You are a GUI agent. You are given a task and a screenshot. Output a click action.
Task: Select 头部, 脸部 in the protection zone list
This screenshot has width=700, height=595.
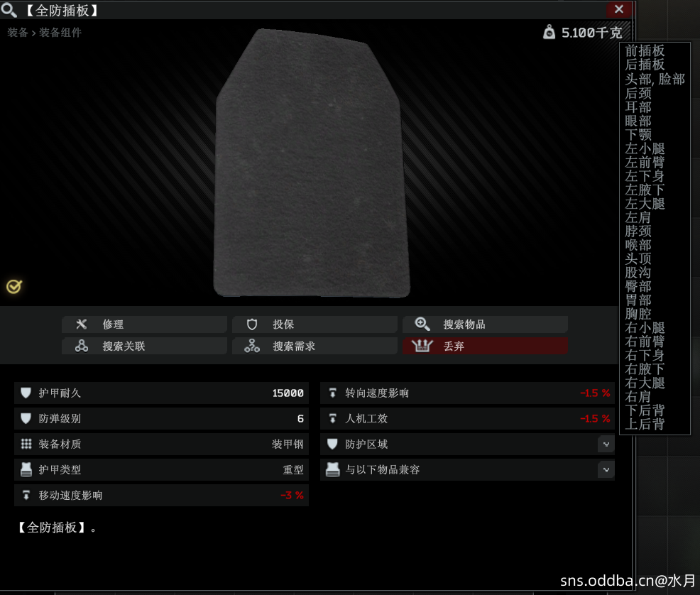654,80
